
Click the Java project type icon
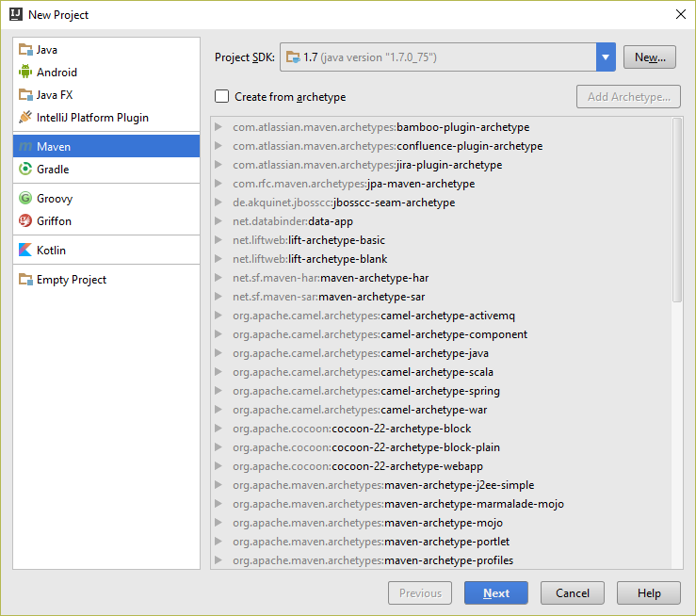click(x=25, y=50)
